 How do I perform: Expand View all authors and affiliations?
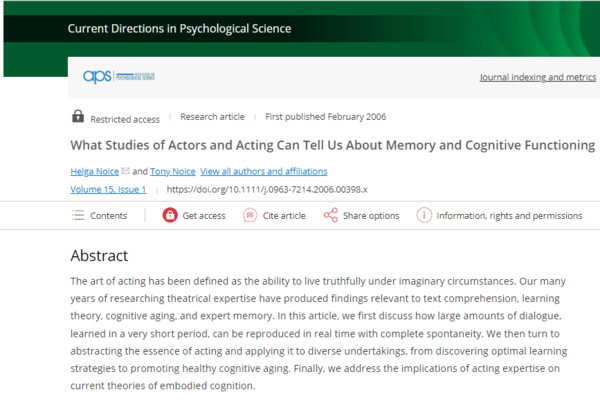click(x=263, y=171)
